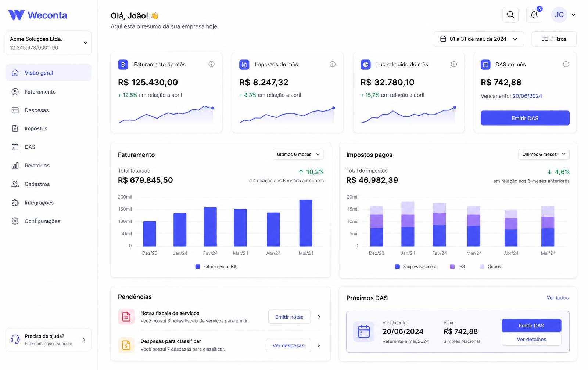Click red invoice icon beside Notas fiscais
The height and width of the screenshot is (370, 588).
(126, 316)
